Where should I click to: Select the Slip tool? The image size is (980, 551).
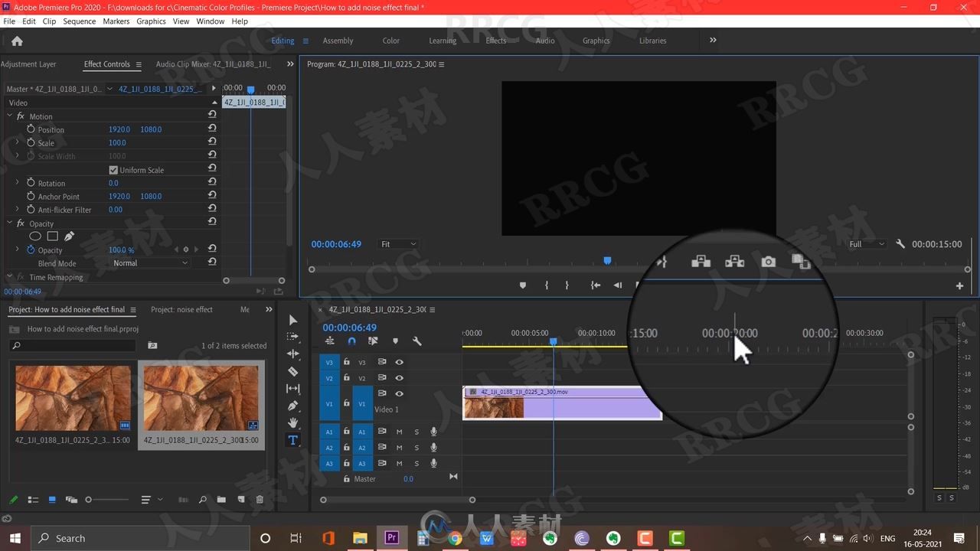point(292,389)
